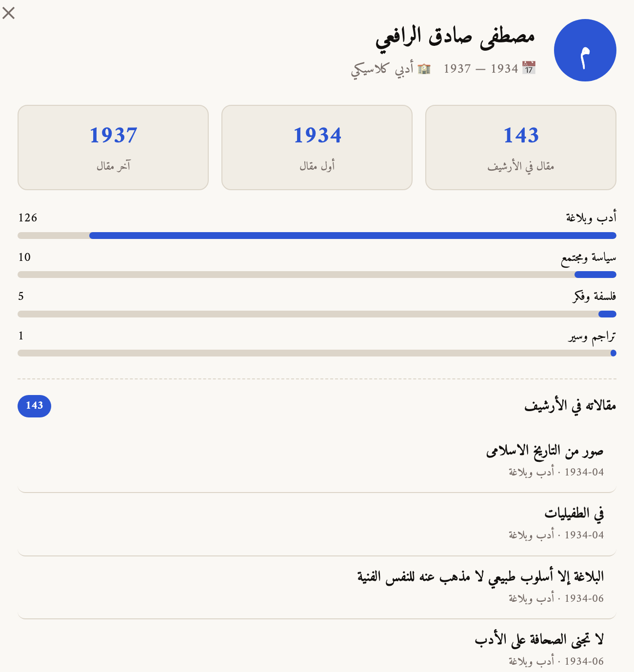Click the تراجم وسير progress bar
Image resolution: width=634 pixels, height=672 pixels.
coord(317,353)
